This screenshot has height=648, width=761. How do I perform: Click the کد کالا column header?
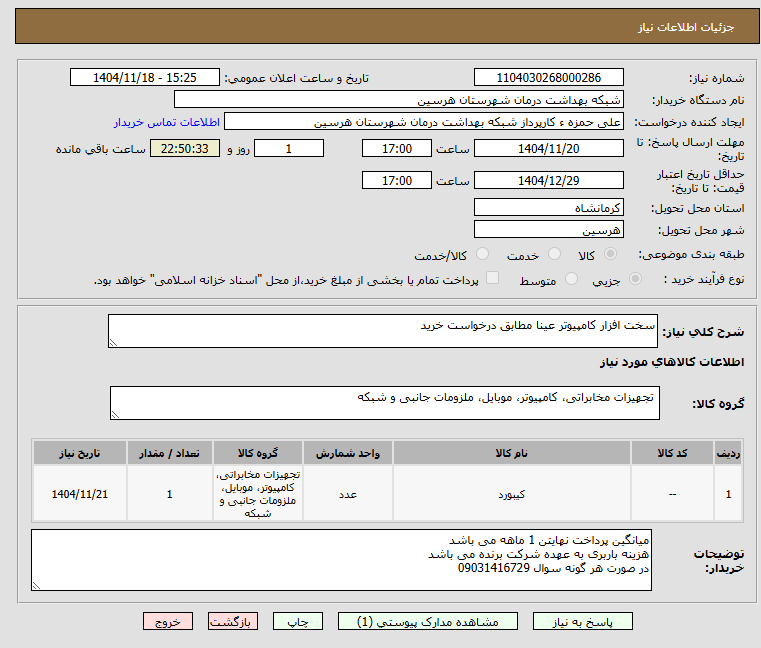[672, 453]
